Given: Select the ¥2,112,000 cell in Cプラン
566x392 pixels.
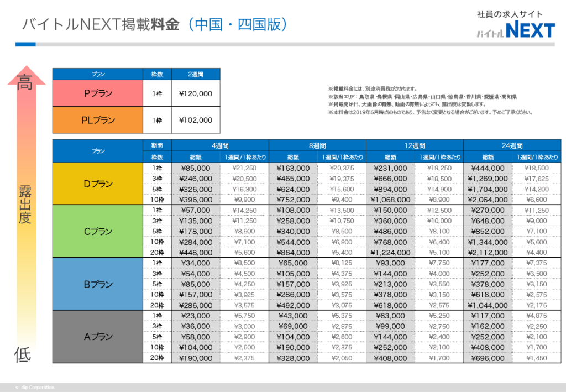Looking at the screenshot, I should click(488, 253).
